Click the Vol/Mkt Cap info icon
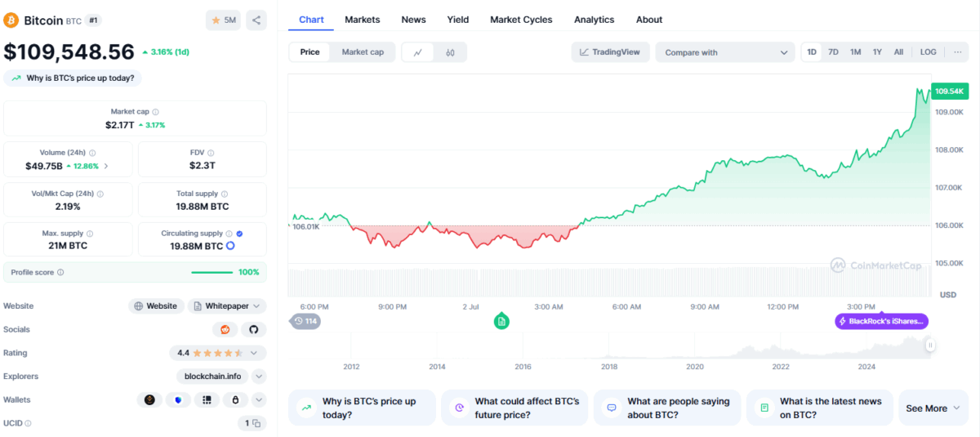980x437 pixels. coord(100,194)
